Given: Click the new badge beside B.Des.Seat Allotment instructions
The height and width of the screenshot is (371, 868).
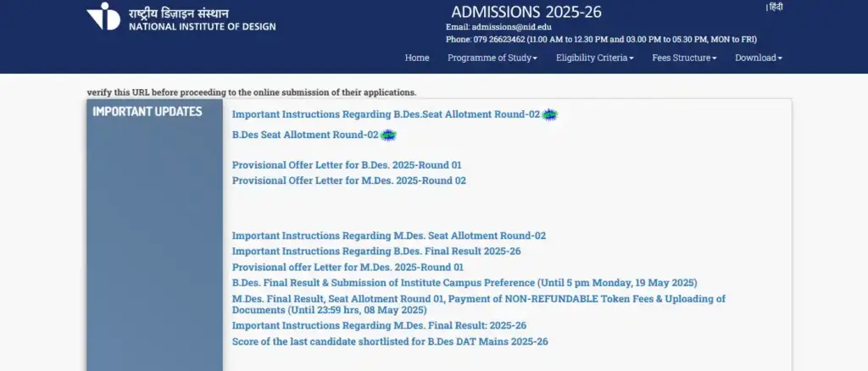Looking at the screenshot, I should point(550,114).
